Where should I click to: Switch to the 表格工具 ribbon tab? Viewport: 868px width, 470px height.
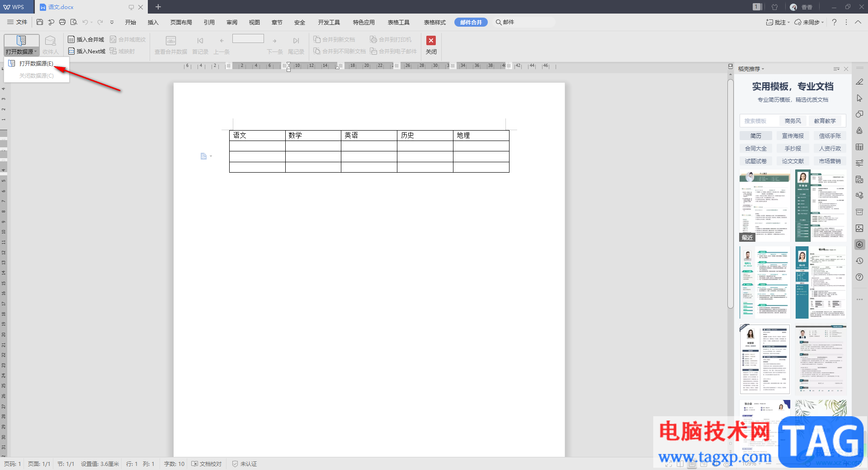click(399, 22)
